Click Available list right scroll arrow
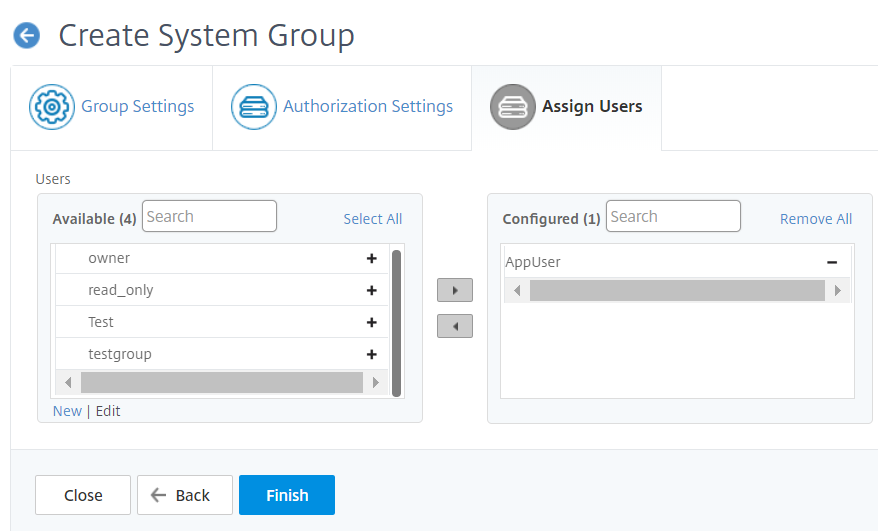Viewport: 878px width, 531px height. (376, 383)
